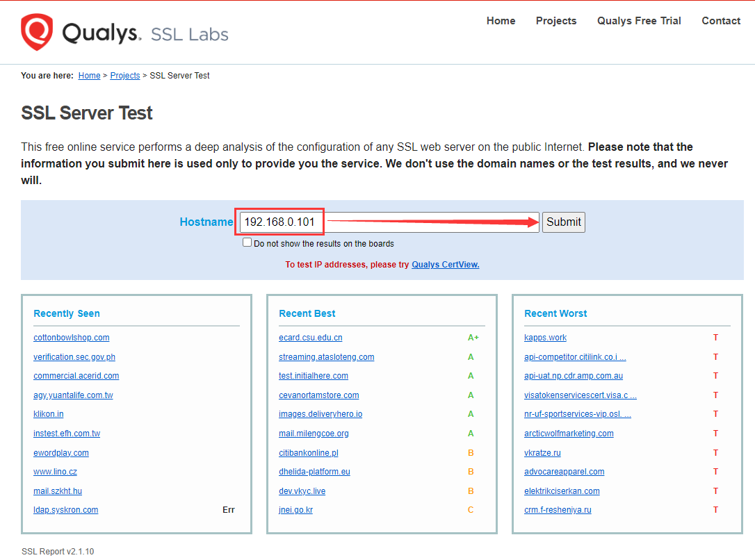The width and height of the screenshot is (755, 560).
Task: Open vkratze.ru link
Action: tap(543, 453)
